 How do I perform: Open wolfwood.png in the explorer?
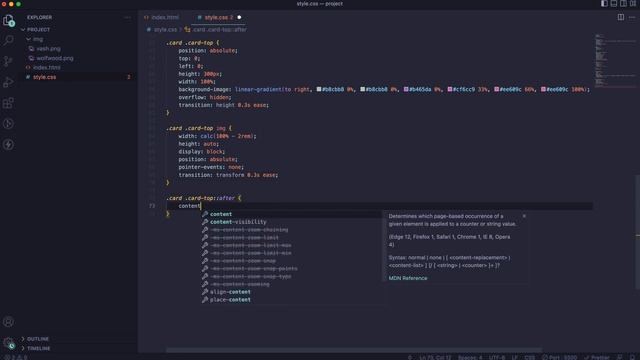pyautogui.click(x=55, y=58)
